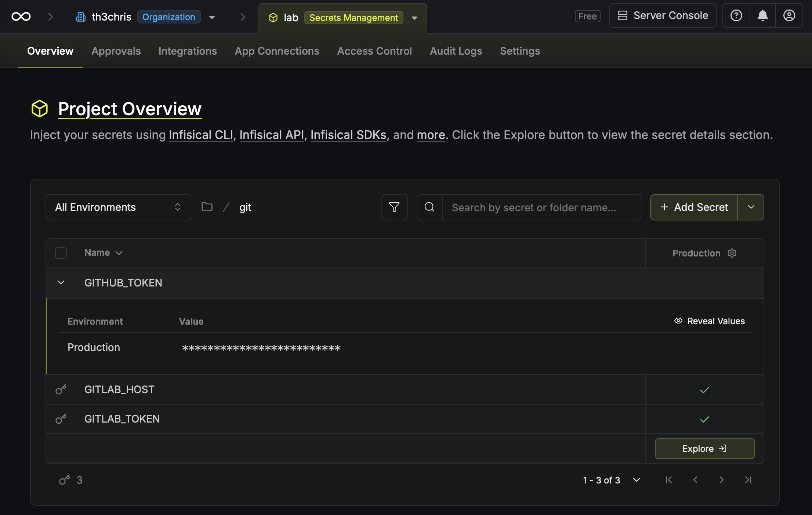
Task: Click the GITLAB_TOKEN secret name
Action: tap(122, 419)
